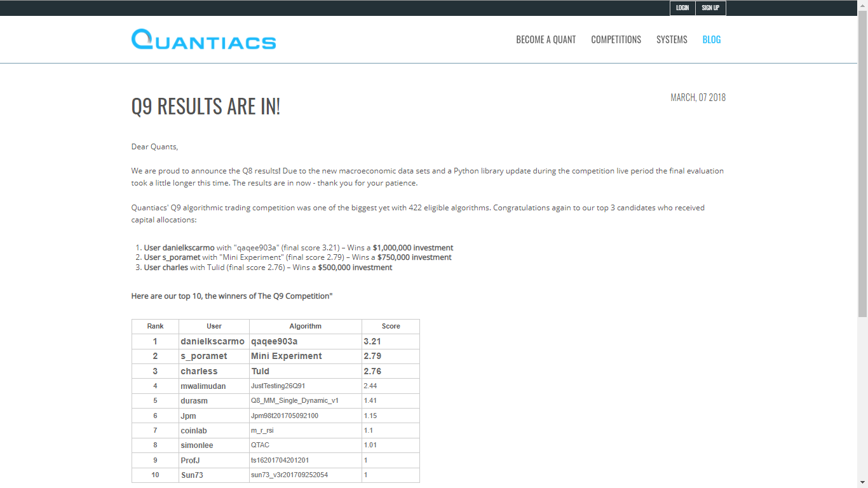Screen dimensions: 868x488
Task: Click the 1.01 score cell
Action: coord(391,445)
